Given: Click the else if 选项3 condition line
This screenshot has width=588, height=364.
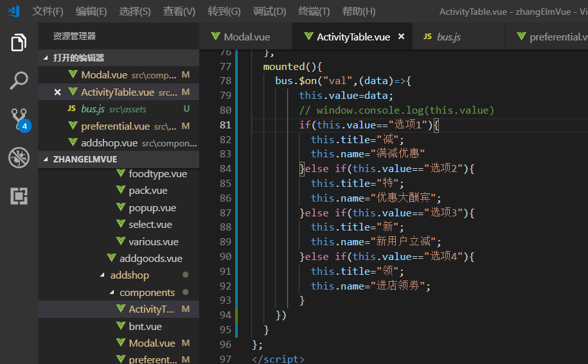Looking at the screenshot, I should pyautogui.click(x=387, y=212).
